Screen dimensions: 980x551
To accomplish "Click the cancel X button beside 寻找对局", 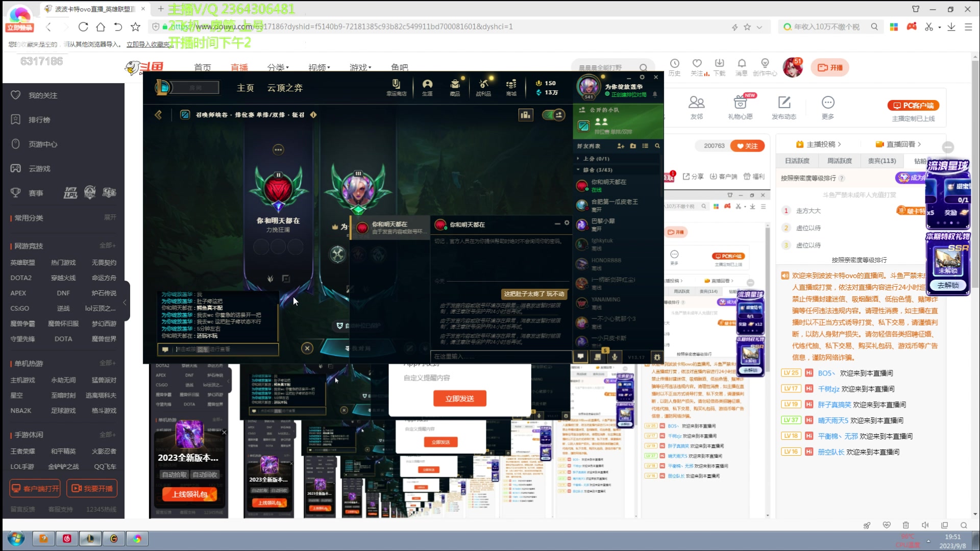I will coord(307,348).
